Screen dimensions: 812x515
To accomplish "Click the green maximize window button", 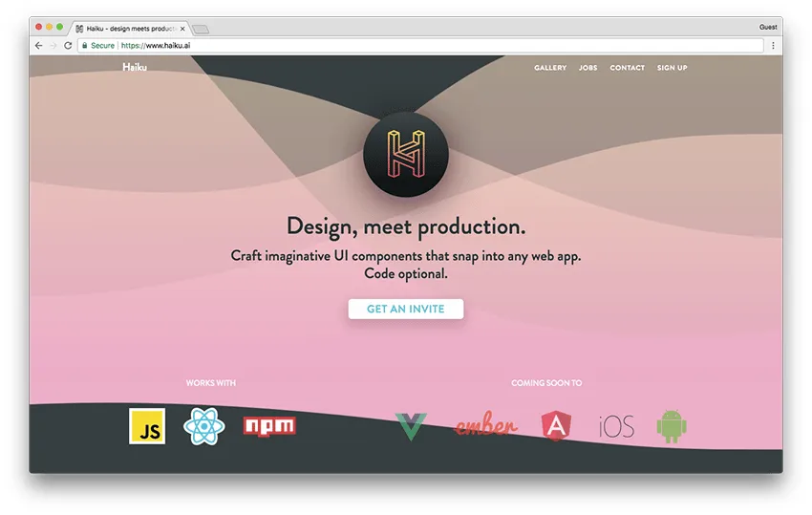I will (59, 27).
